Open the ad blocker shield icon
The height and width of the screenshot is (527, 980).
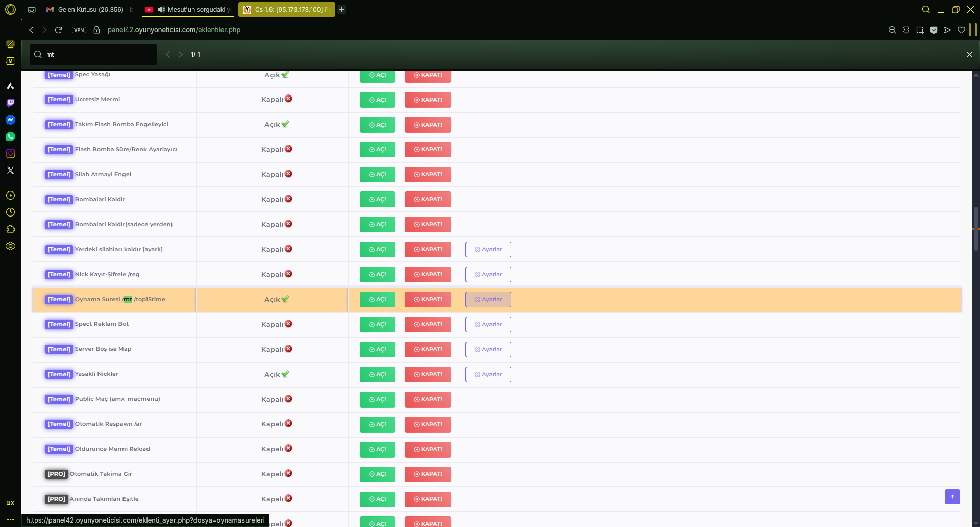click(934, 30)
